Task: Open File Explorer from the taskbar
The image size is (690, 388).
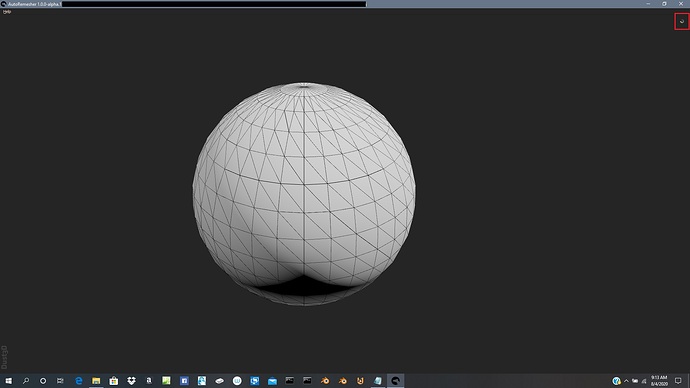Action: tap(96, 381)
